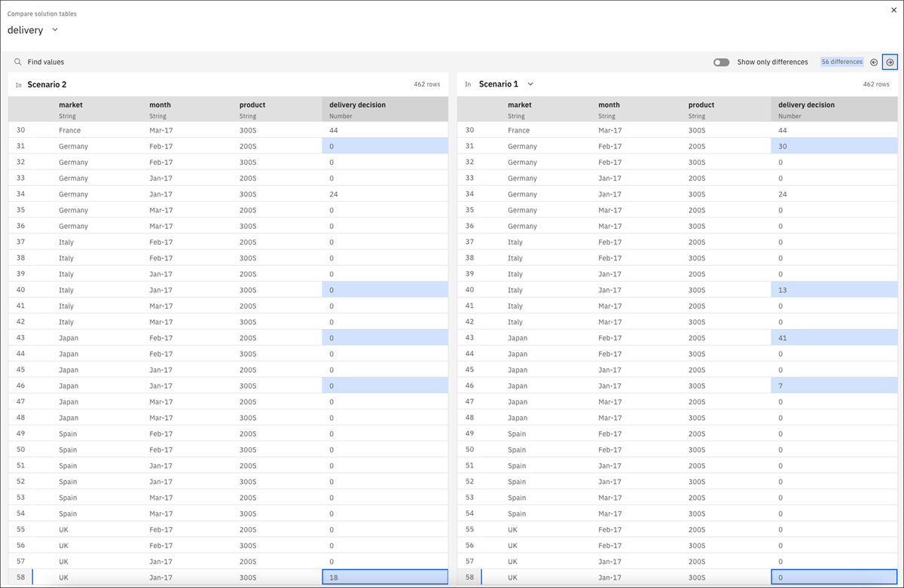This screenshot has height=588, width=904.
Task: Jump to next difference with circled right-arrow icon
Action: (890, 62)
